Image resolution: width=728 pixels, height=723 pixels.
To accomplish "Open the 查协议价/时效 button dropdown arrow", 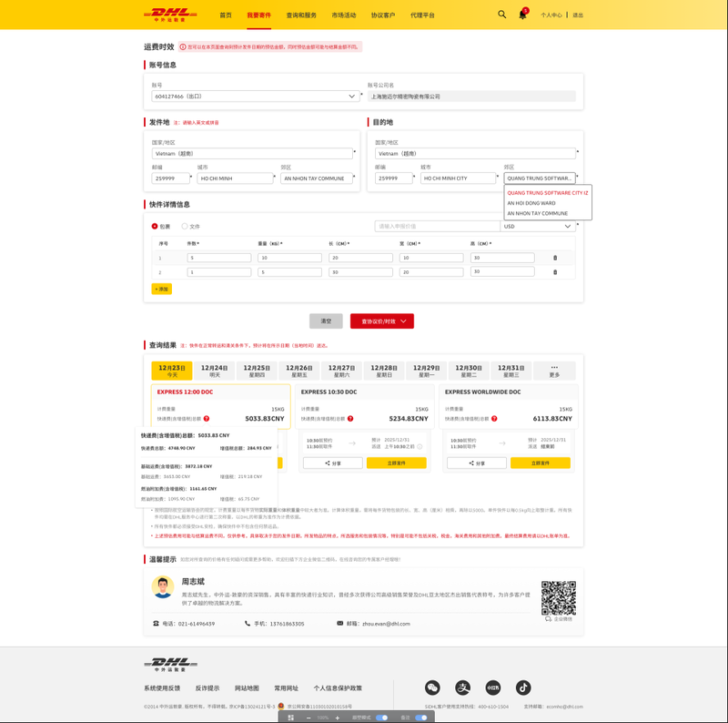I will tap(403, 321).
